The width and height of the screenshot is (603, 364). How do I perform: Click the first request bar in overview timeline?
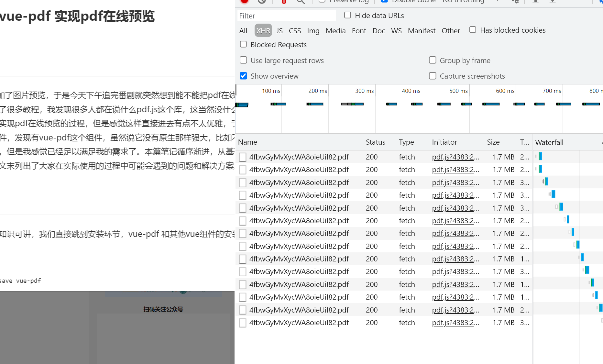(x=242, y=105)
